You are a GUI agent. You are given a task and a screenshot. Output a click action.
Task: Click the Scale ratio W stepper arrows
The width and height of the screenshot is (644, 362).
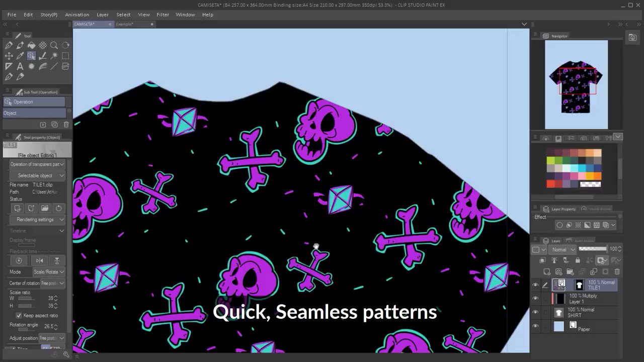pos(56,299)
